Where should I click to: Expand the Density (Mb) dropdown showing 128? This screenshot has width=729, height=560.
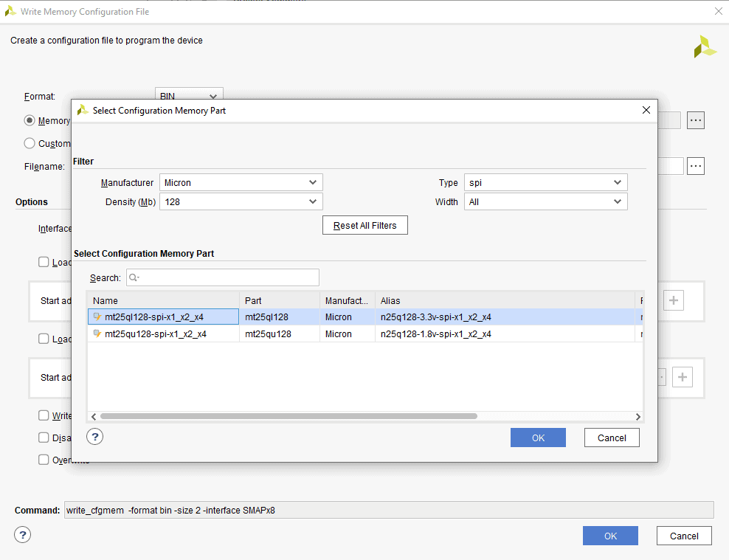[241, 201]
